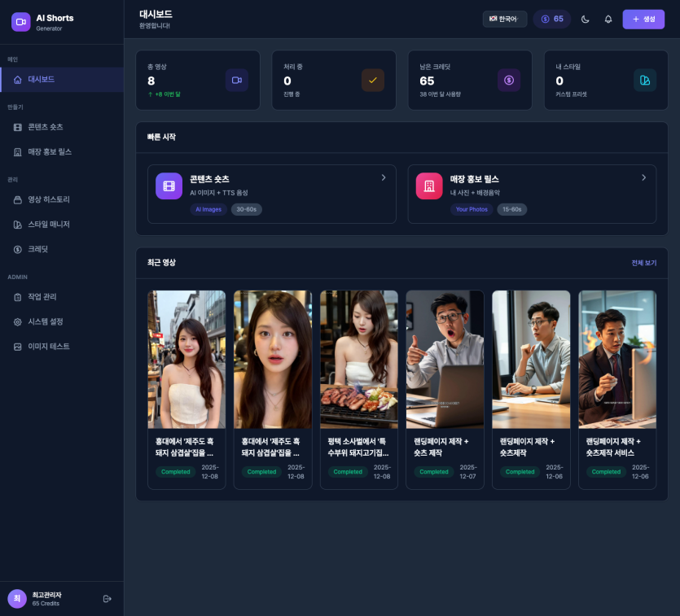Click the logout icon beside 최고관리자
Viewport: 680px width, 616px height.
pos(107,599)
